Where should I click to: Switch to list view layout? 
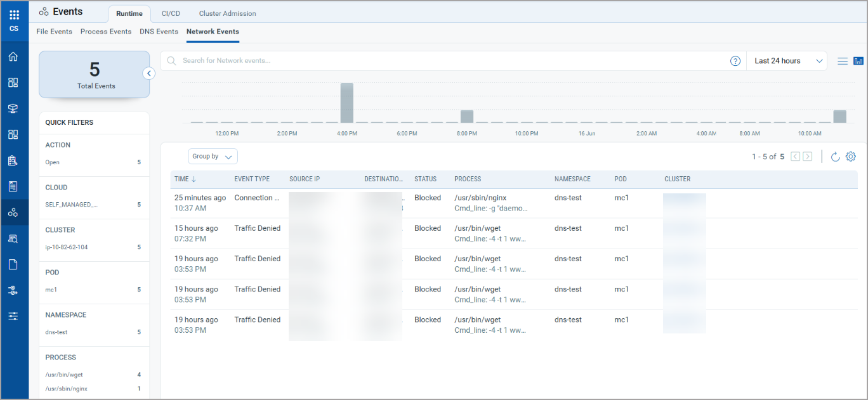pos(843,61)
